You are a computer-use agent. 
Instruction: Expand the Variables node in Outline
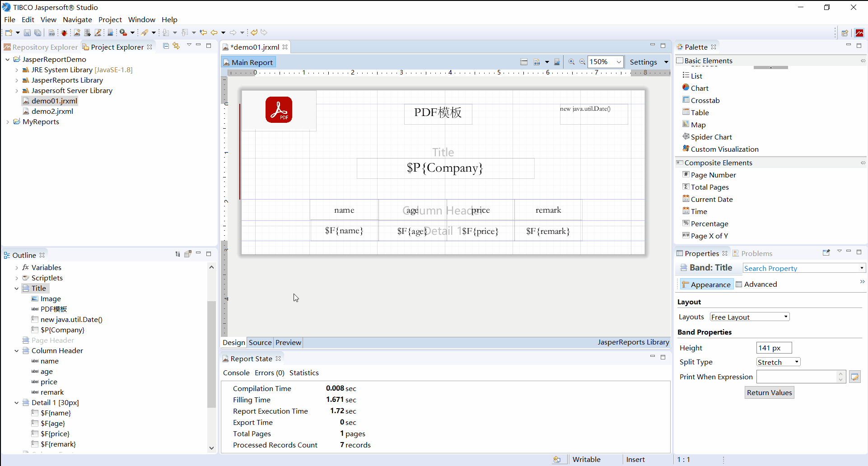click(16, 267)
